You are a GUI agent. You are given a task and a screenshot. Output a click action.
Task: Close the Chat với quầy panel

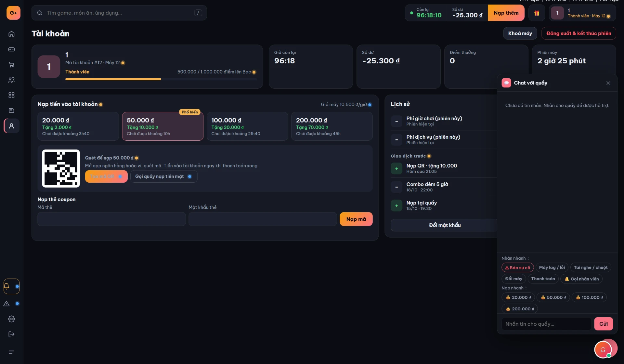[x=608, y=83]
